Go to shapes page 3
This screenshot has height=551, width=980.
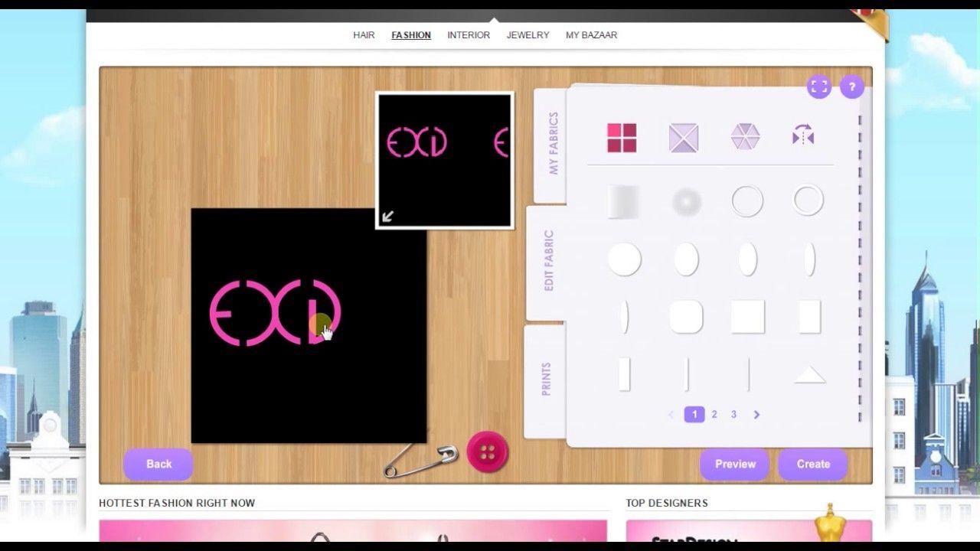coord(733,414)
